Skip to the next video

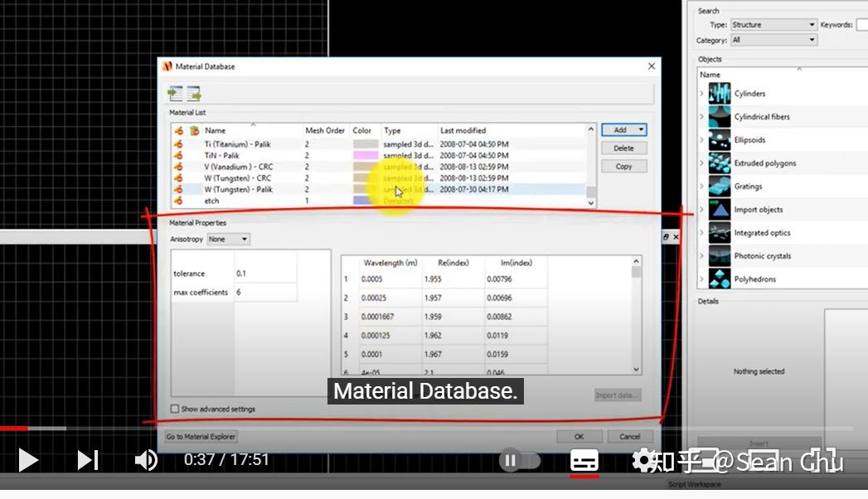pos(88,460)
